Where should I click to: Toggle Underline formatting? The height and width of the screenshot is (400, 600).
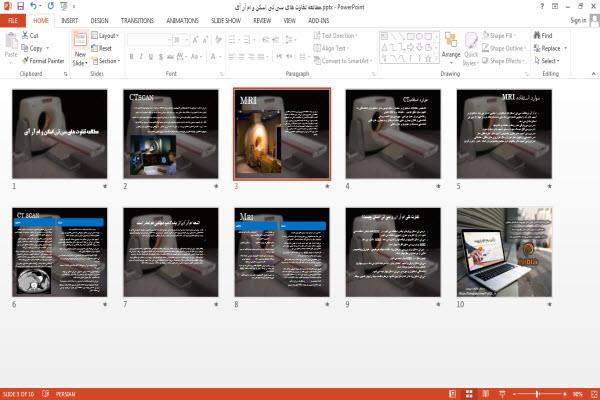pyautogui.click(x=151, y=57)
